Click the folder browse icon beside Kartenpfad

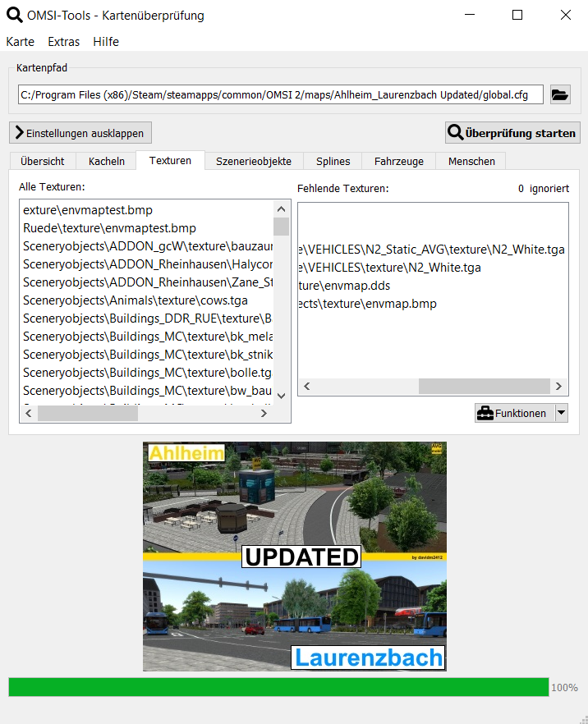pyautogui.click(x=560, y=94)
